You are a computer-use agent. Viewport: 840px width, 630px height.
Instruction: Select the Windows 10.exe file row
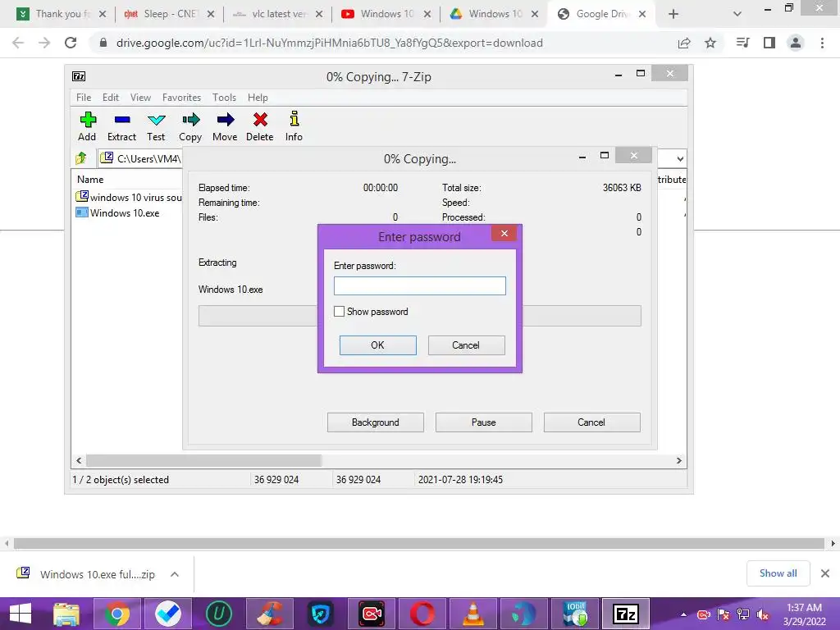click(126, 212)
